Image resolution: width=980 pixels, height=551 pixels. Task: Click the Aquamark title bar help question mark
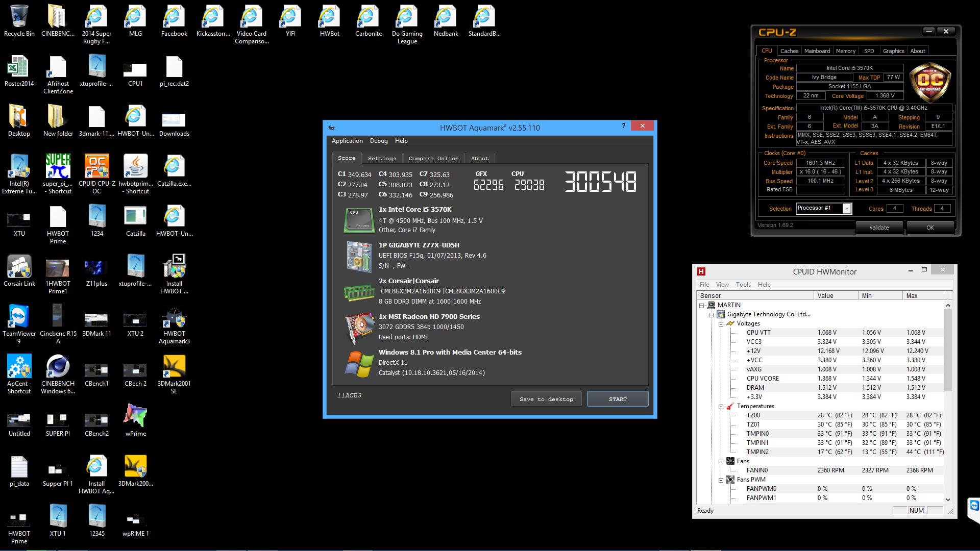pos(623,126)
